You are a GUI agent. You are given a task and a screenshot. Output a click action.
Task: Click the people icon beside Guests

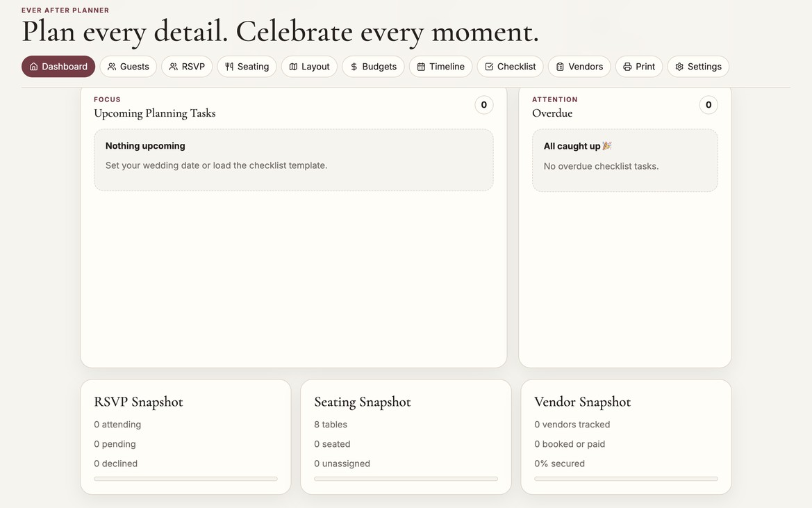(x=112, y=67)
